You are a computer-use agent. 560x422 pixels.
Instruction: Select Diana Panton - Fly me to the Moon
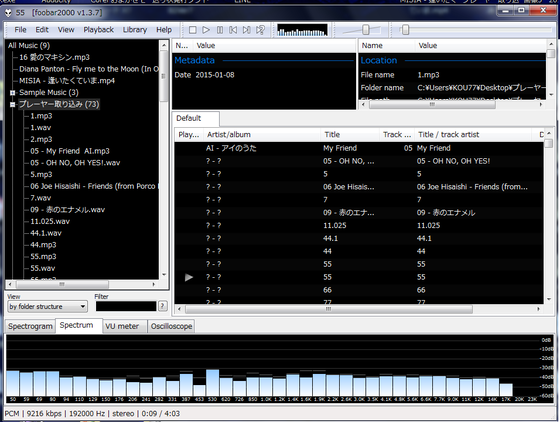[89, 69]
